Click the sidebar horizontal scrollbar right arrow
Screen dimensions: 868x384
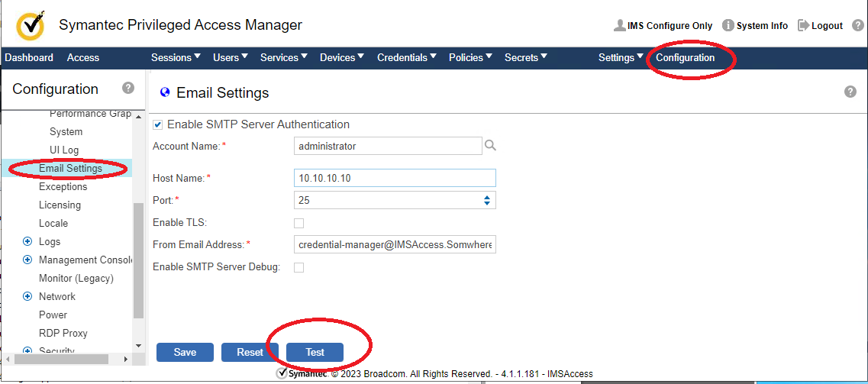coord(126,359)
